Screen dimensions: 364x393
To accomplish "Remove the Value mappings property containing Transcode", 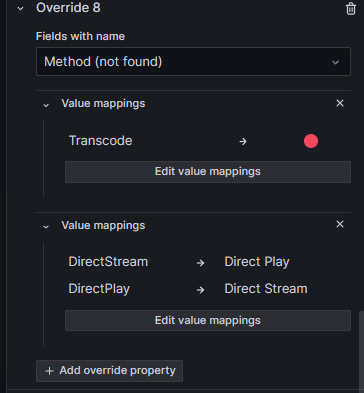I will pos(340,103).
